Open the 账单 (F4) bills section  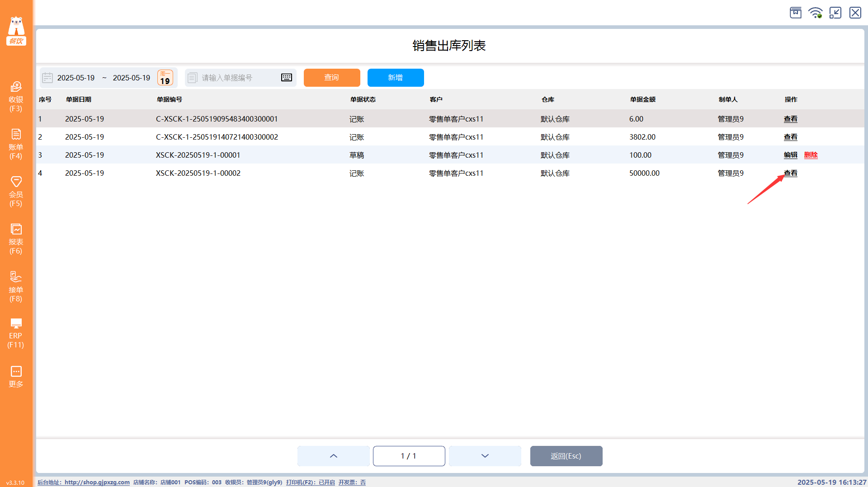pyautogui.click(x=16, y=144)
